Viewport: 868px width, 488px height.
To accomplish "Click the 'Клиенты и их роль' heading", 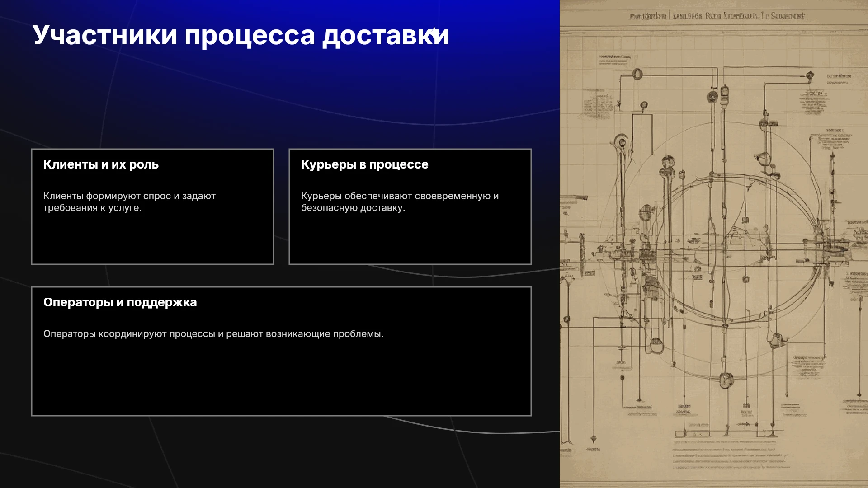I will [x=101, y=164].
